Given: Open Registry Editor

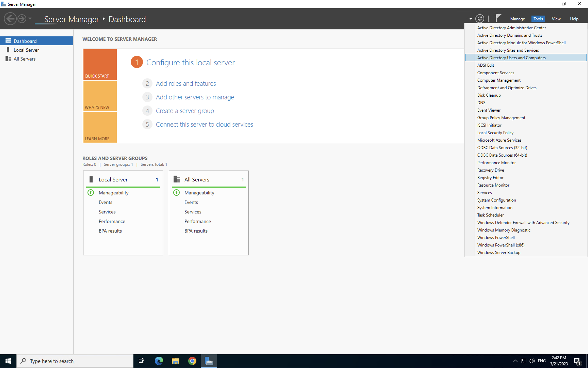Looking at the screenshot, I should pos(526,178).
